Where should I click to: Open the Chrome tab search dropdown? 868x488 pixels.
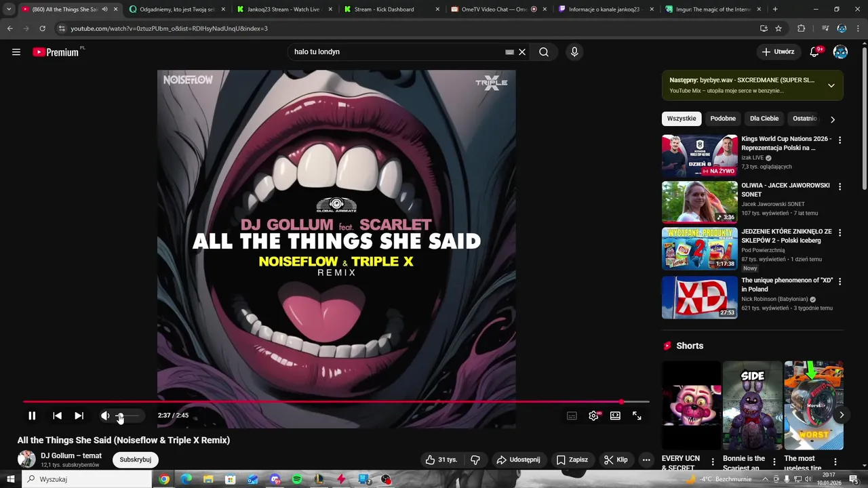click(x=9, y=9)
